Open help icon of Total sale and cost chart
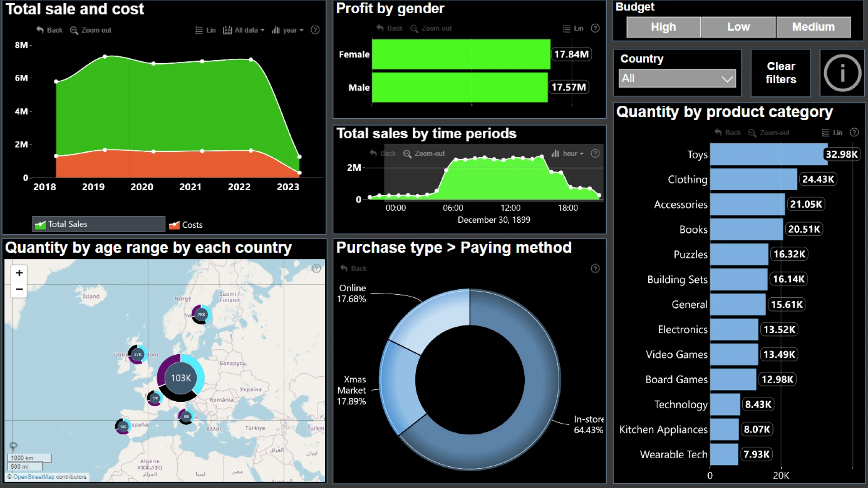 [x=315, y=30]
